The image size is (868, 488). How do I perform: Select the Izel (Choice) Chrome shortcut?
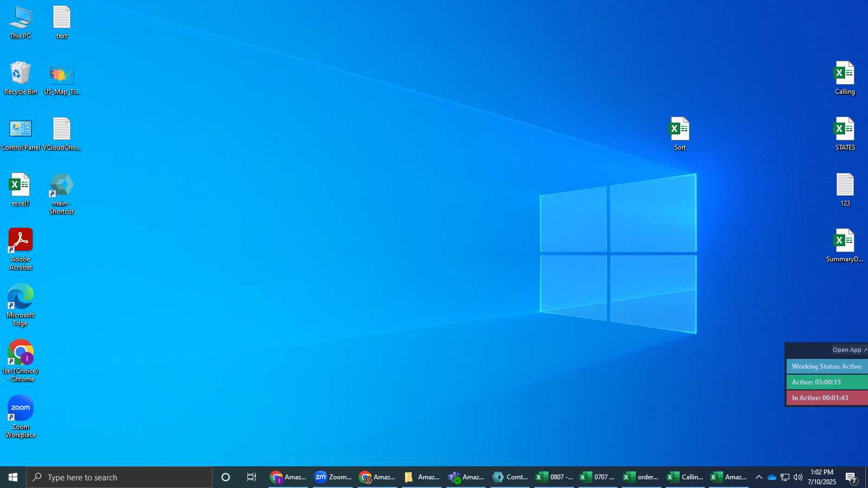tap(21, 361)
